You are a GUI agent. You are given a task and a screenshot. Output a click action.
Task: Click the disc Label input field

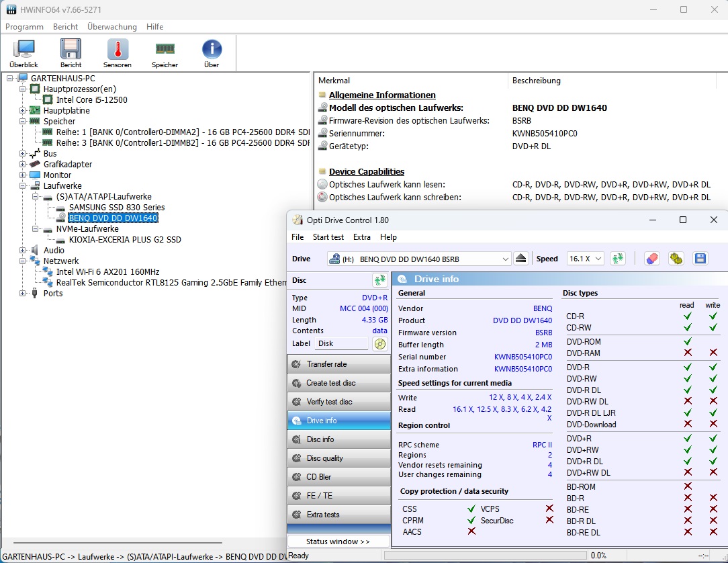pos(342,343)
